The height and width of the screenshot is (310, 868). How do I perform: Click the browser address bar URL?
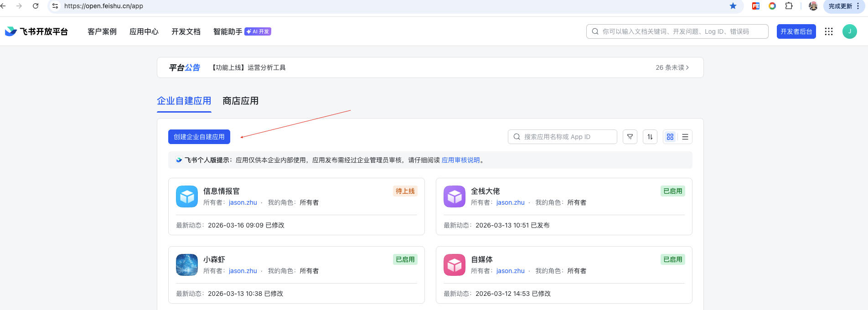[103, 6]
